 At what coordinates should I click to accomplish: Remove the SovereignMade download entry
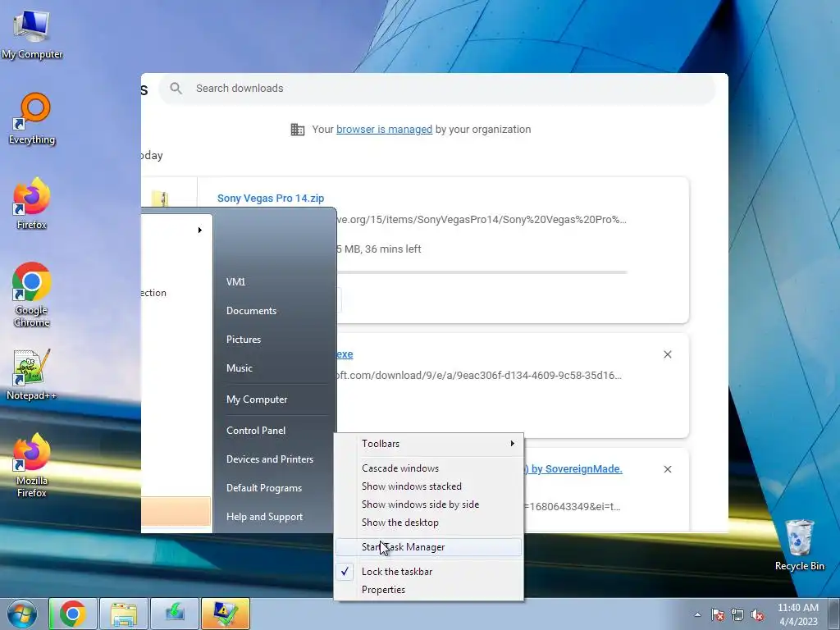click(x=668, y=468)
